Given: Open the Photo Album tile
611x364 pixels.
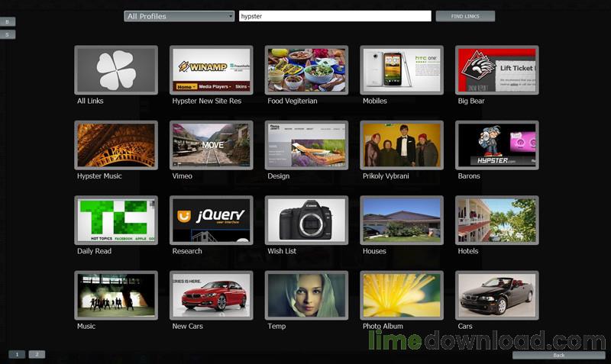Looking at the screenshot, I should (x=401, y=295).
